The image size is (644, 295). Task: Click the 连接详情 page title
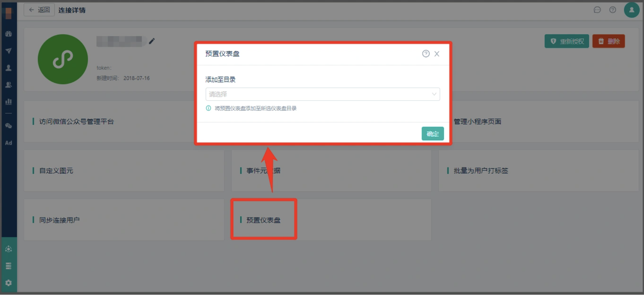[72, 10]
